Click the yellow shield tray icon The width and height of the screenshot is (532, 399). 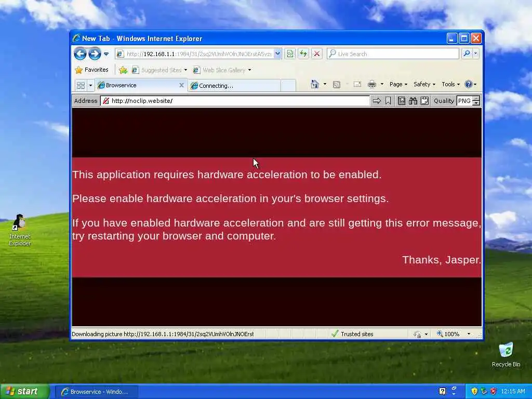[474, 391]
